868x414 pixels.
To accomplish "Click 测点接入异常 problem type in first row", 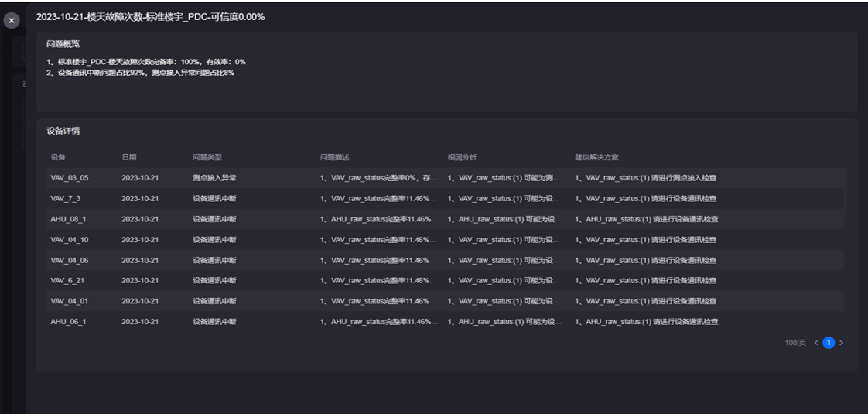I will [214, 178].
